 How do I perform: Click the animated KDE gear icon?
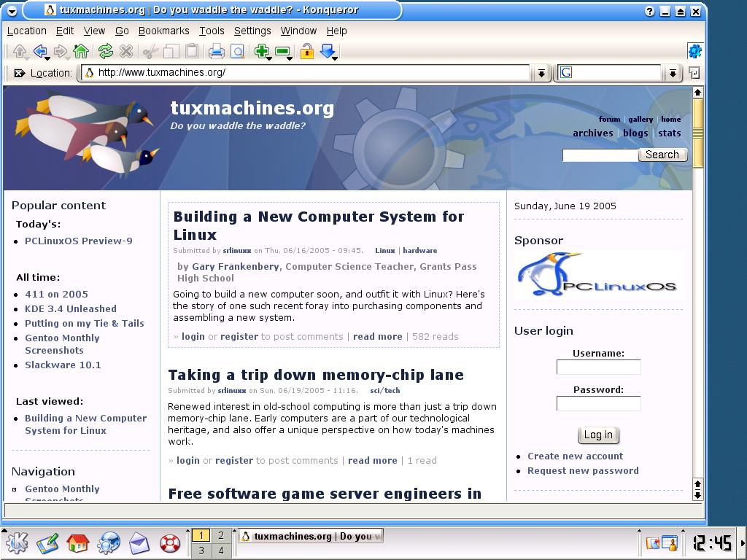694,51
